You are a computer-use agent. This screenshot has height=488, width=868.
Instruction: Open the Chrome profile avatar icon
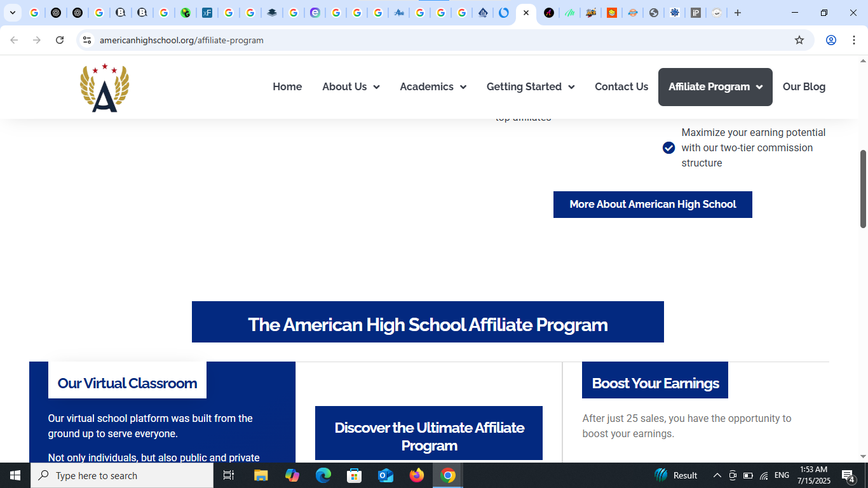(831, 40)
